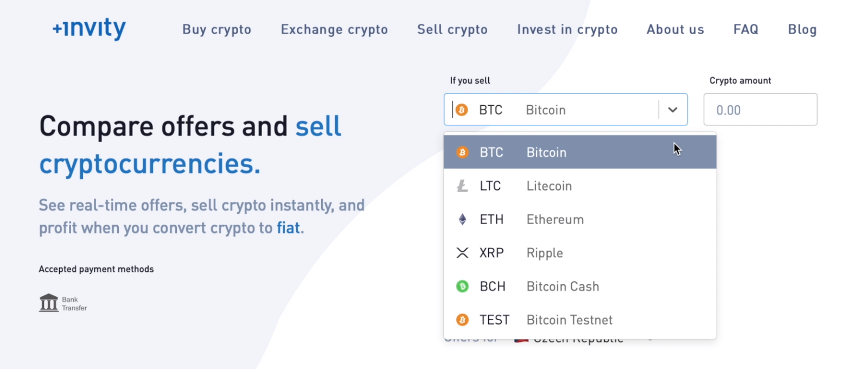Click the XRP Ripple icon
Viewport: 868px width, 369px height.
pyautogui.click(x=462, y=253)
